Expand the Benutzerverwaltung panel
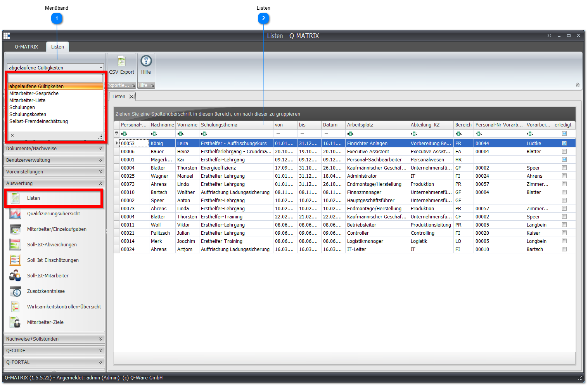The image size is (588, 386). 54,160
